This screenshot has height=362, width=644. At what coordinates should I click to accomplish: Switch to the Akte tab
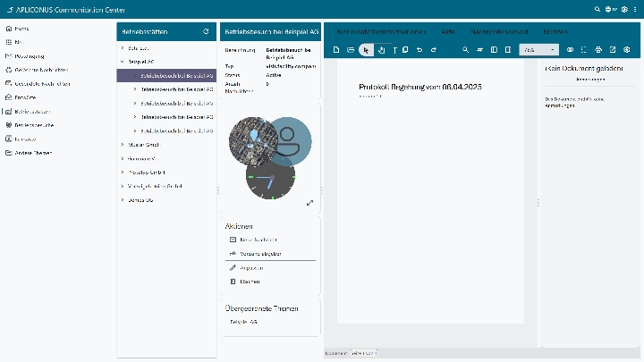click(x=448, y=31)
